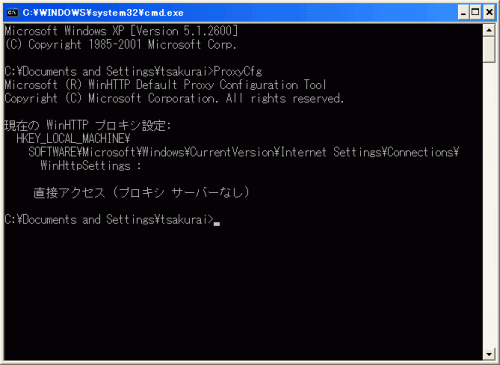
Task: Click the empty scrollbar track below thumb
Action: click(x=489, y=205)
